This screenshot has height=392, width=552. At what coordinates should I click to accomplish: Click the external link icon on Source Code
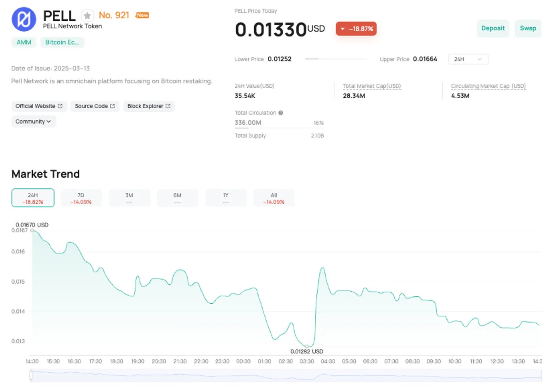112,106
